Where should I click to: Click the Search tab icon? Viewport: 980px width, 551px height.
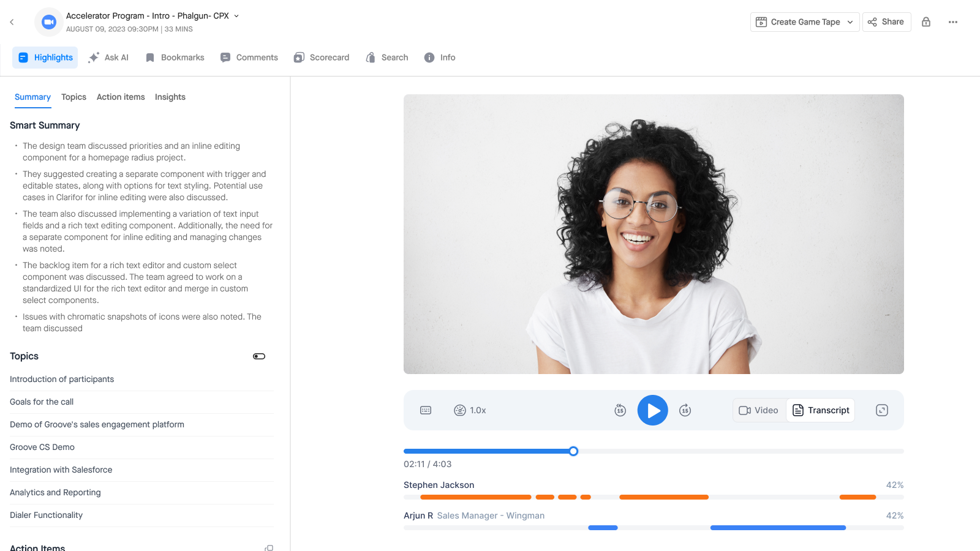(371, 58)
